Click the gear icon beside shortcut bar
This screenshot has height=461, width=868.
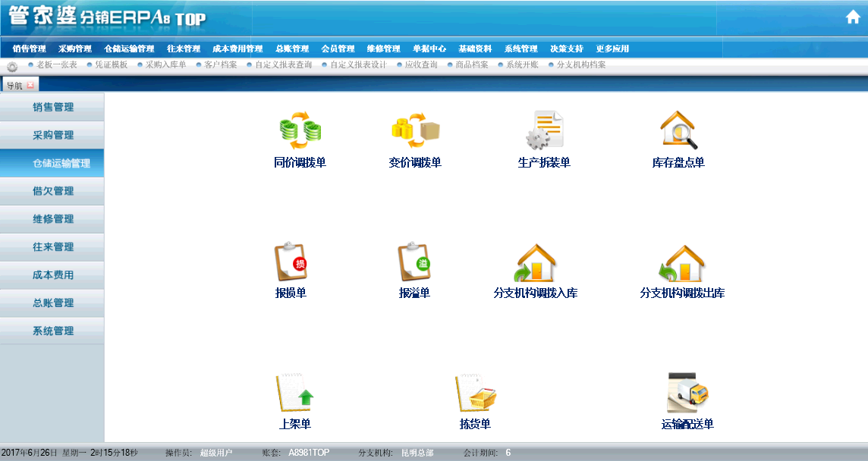[12, 67]
